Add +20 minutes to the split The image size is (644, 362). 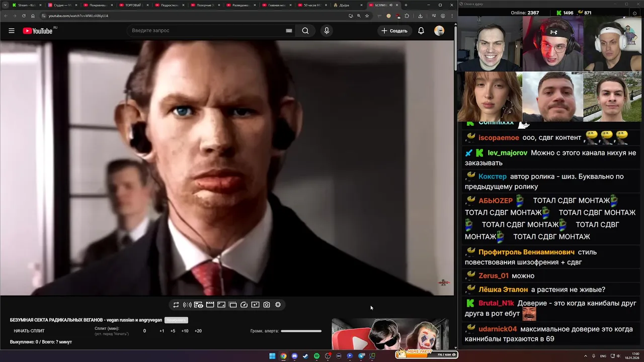198,331
